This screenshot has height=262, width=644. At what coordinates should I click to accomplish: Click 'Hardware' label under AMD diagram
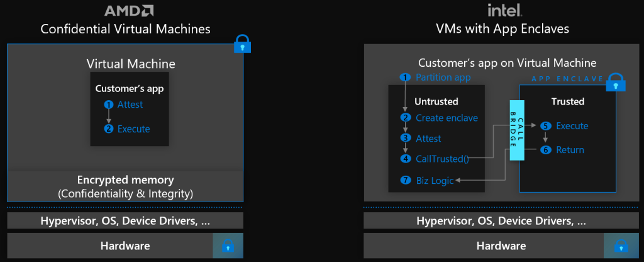tap(125, 246)
